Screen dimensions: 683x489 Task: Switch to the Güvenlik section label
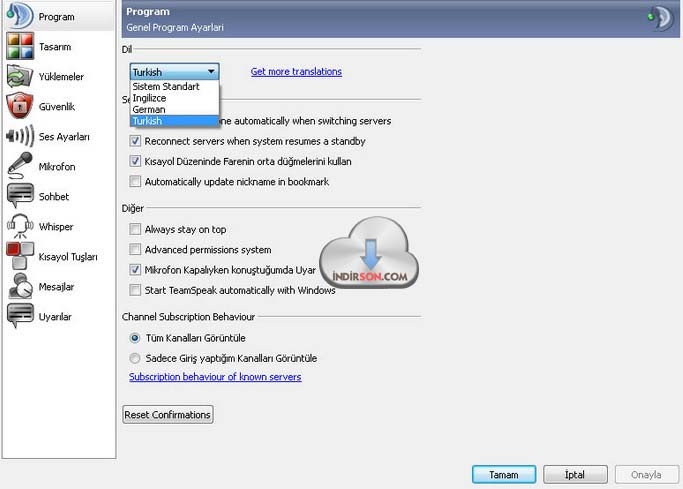point(57,107)
